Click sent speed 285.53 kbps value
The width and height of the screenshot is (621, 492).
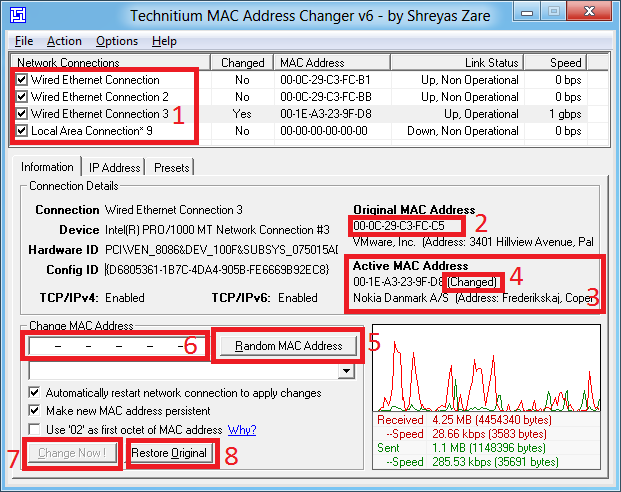point(495,462)
